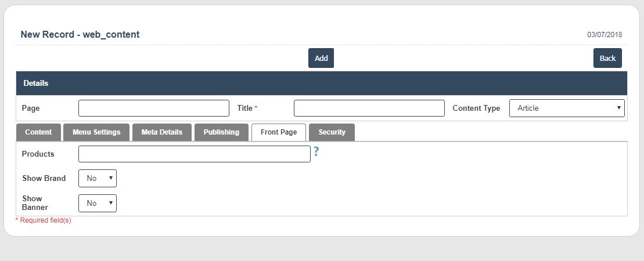This screenshot has height=261, width=644.
Task: Select the Front Page tab
Action: click(279, 132)
